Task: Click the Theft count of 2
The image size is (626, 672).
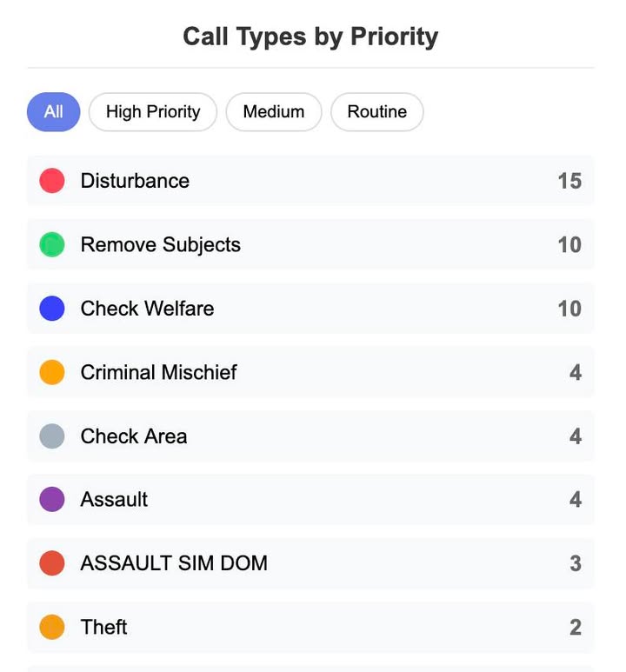Action: tap(575, 627)
